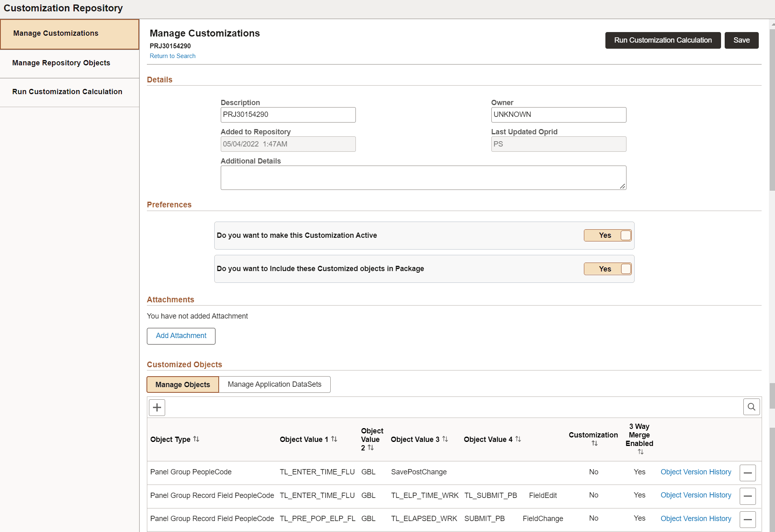This screenshot has width=775, height=532.
Task: Sort the Object Value 3 column
Action: tap(445, 439)
